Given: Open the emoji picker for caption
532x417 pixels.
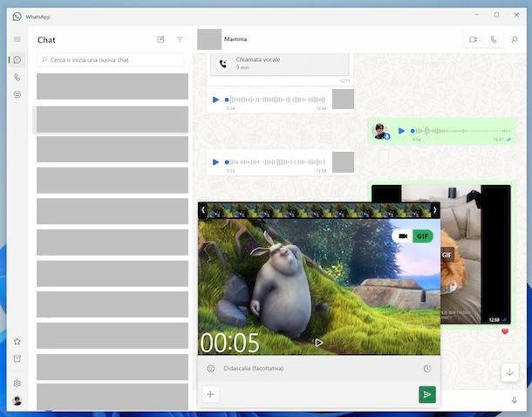Looking at the screenshot, I should 211,368.
